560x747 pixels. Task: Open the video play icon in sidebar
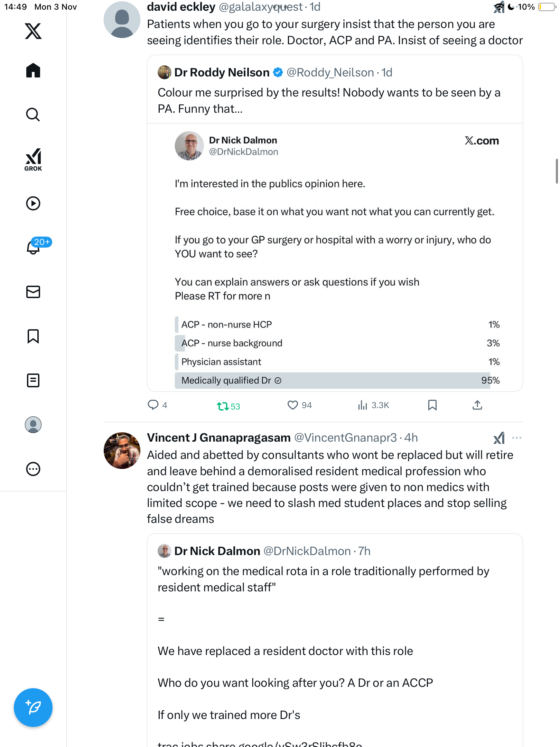pyautogui.click(x=33, y=203)
